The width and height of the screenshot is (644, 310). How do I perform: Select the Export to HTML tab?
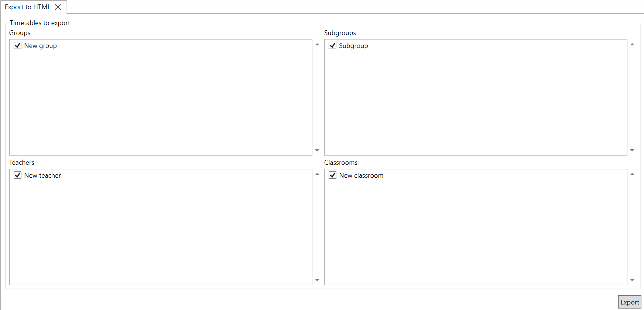point(28,7)
